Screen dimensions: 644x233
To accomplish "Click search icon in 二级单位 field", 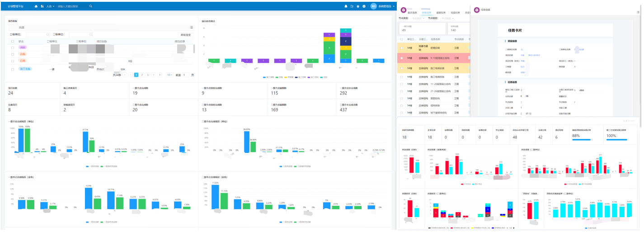I will [48, 34].
